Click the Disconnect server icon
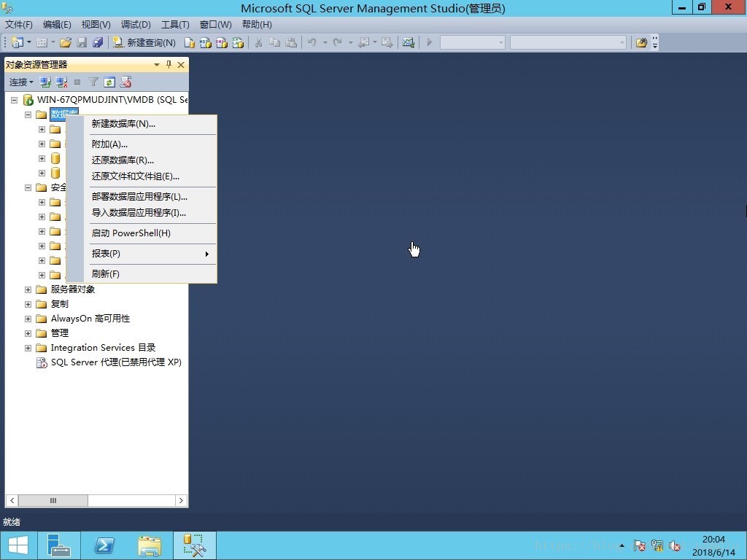The height and width of the screenshot is (560, 747). 61,82
